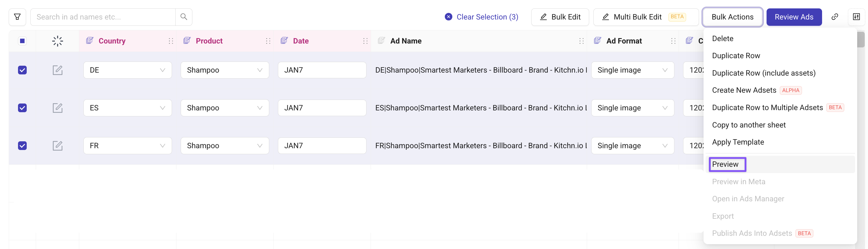Open the DE country dropdown

(x=128, y=70)
